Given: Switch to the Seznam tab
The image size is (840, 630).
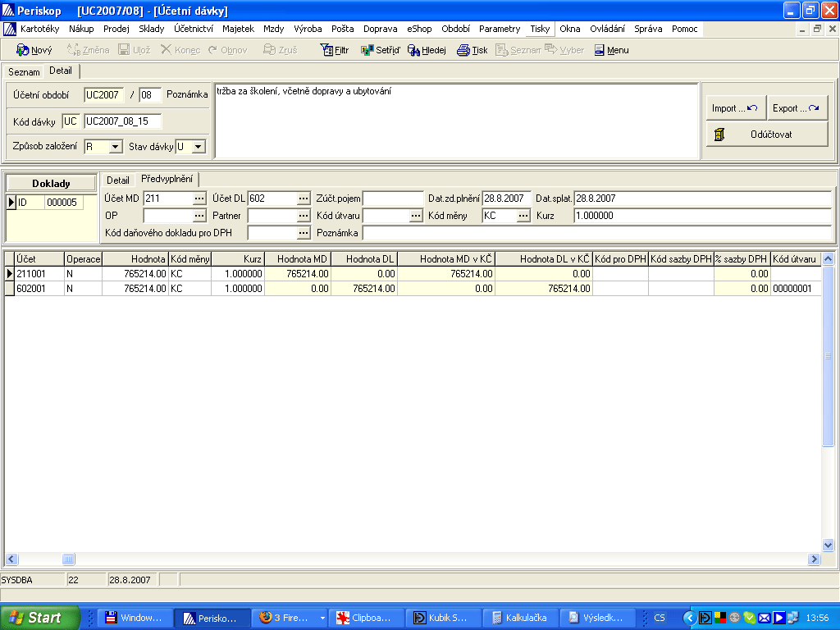Looking at the screenshot, I should [24, 72].
